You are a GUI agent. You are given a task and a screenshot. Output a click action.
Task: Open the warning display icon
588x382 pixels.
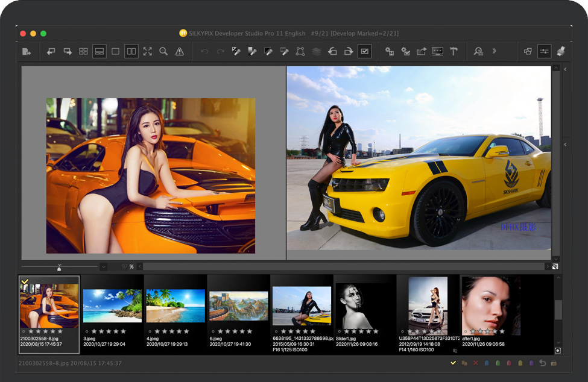[x=180, y=52]
